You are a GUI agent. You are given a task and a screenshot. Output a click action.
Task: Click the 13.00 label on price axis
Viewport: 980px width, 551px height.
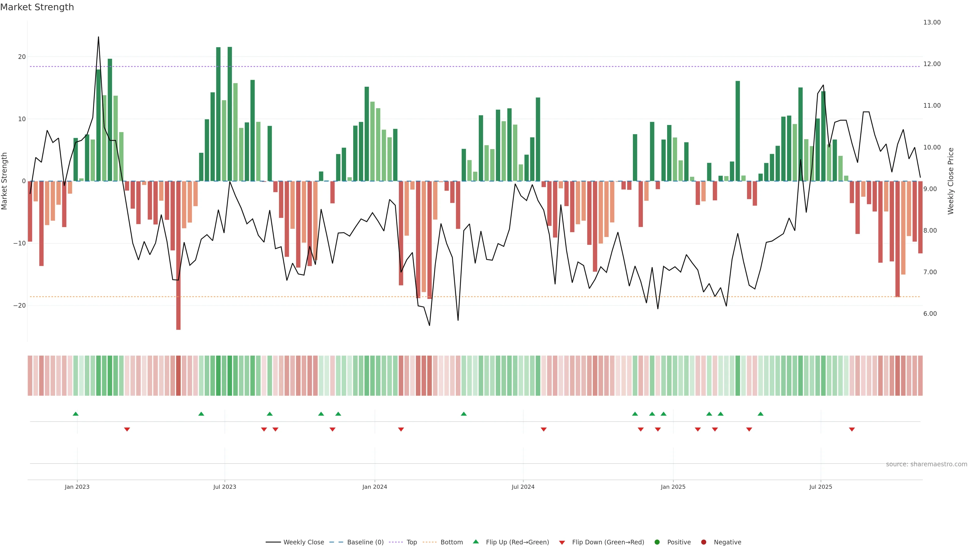(932, 22)
